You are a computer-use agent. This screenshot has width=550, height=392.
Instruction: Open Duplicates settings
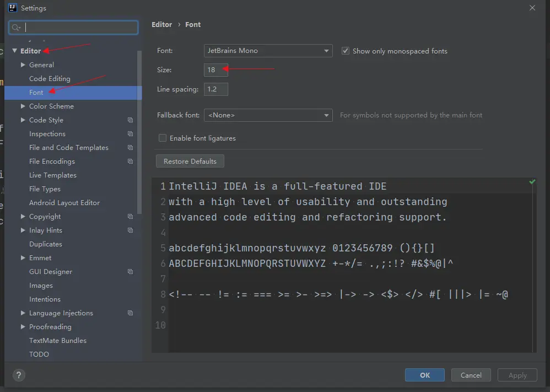[46, 244]
